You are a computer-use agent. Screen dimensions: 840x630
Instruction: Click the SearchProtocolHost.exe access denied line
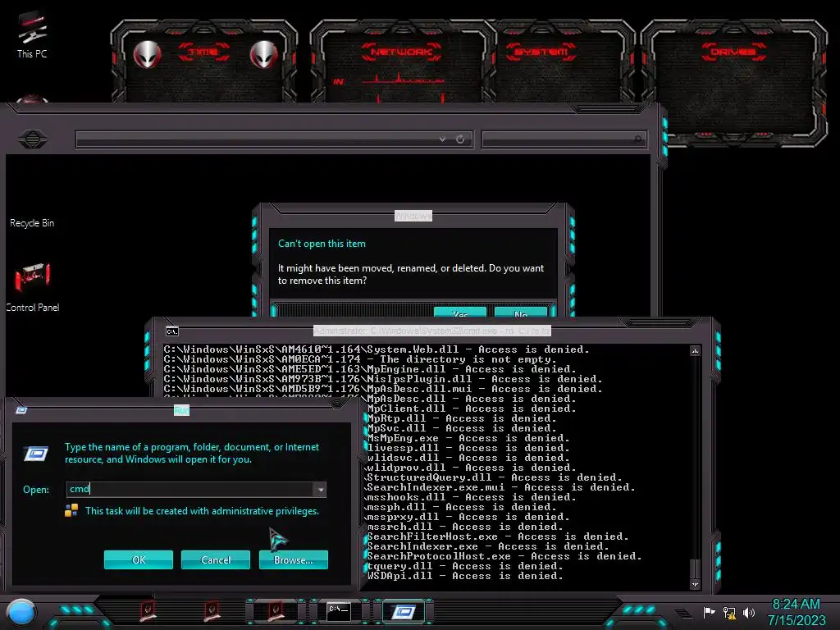coord(504,556)
